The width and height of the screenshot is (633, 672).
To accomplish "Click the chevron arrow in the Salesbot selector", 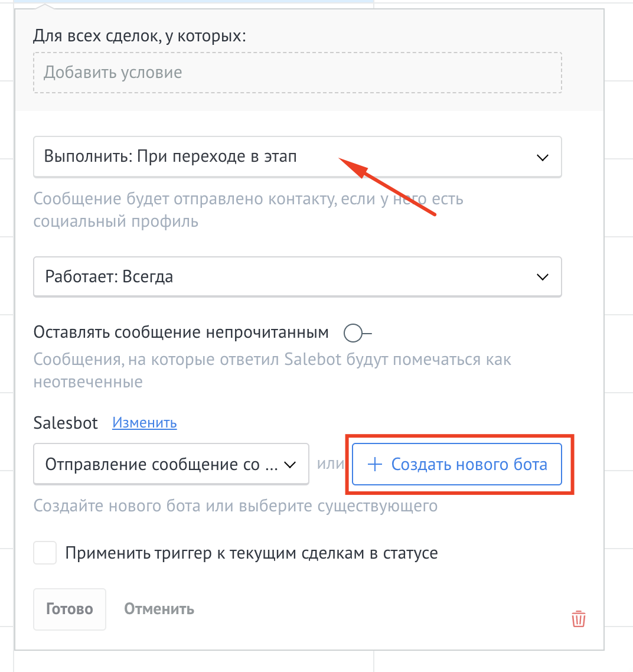I will click(289, 465).
